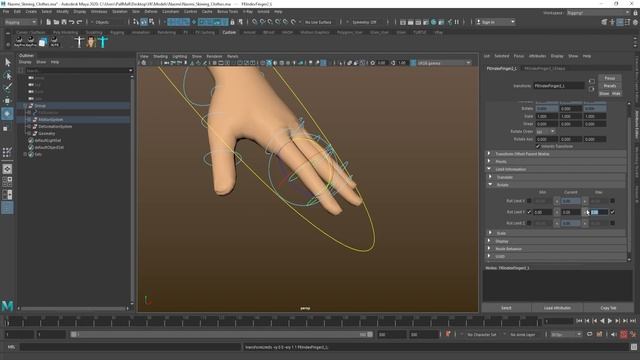Collapse the Limit Information section
The height and width of the screenshot is (360, 640).
pos(556,169)
